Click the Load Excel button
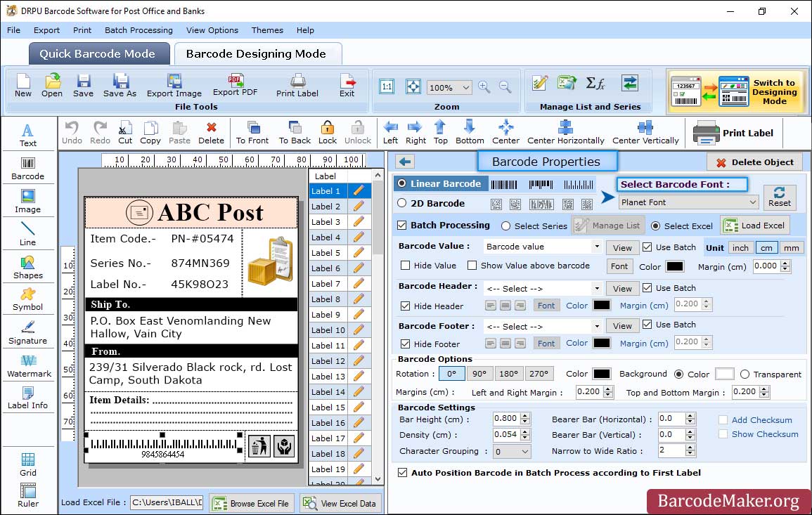Screen dimensions: 812x515 [x=756, y=226]
